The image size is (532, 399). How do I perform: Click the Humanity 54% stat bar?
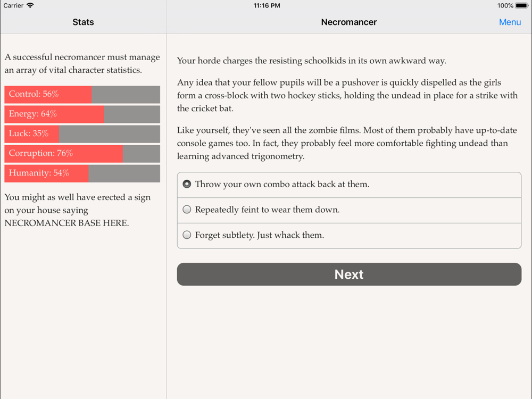tap(82, 173)
